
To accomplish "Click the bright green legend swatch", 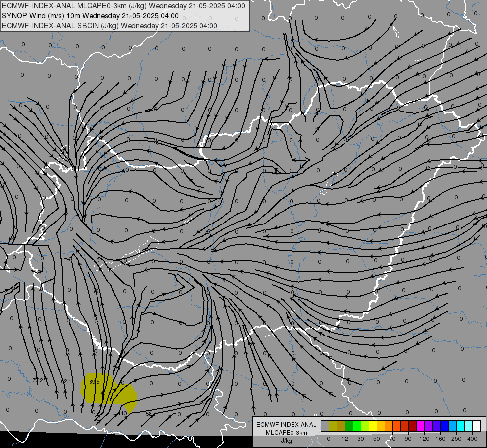I will 357,426.
